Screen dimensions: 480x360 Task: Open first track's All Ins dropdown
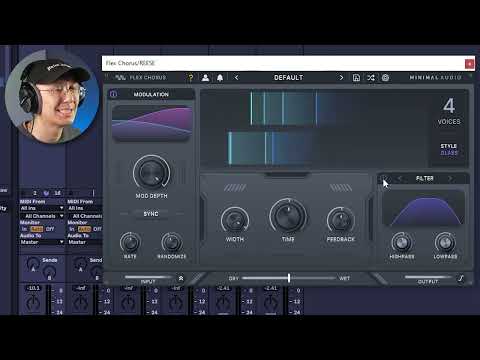pyautogui.click(x=42, y=208)
